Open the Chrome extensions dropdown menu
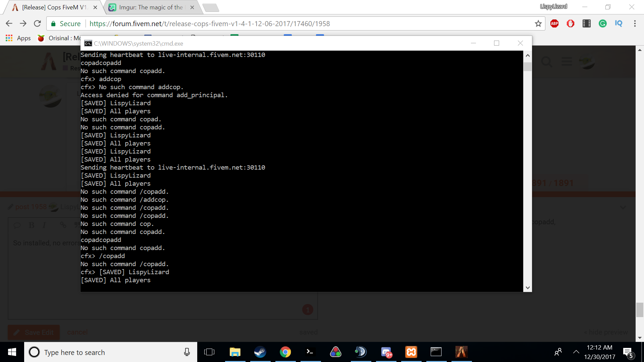This screenshot has width=644, height=362. 636,23
